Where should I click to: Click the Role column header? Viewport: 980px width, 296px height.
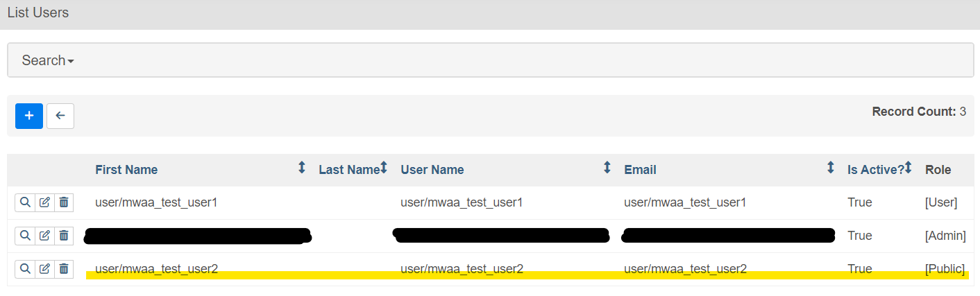938,170
